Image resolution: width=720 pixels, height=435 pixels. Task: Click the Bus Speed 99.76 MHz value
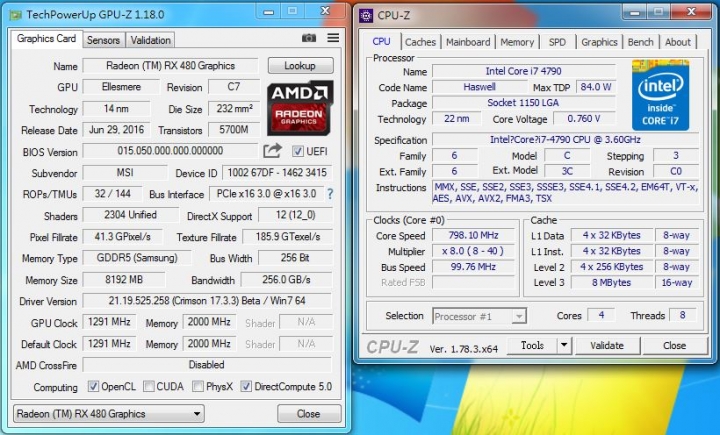473,267
